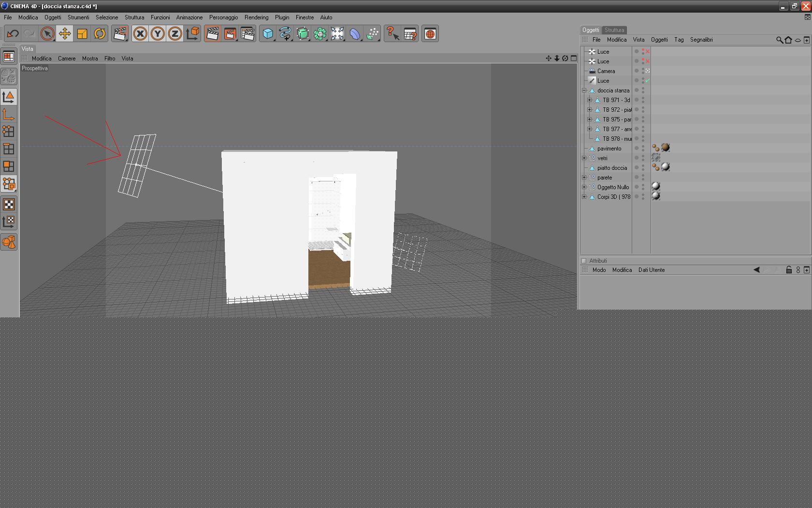The width and height of the screenshot is (812, 508).
Task: Add a cube primitive object
Action: coord(268,34)
